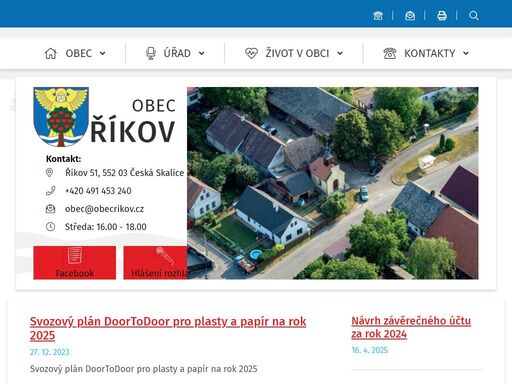Click the printer icon in top bar
Image resolution: width=512 pixels, height=384 pixels.
tap(442, 15)
